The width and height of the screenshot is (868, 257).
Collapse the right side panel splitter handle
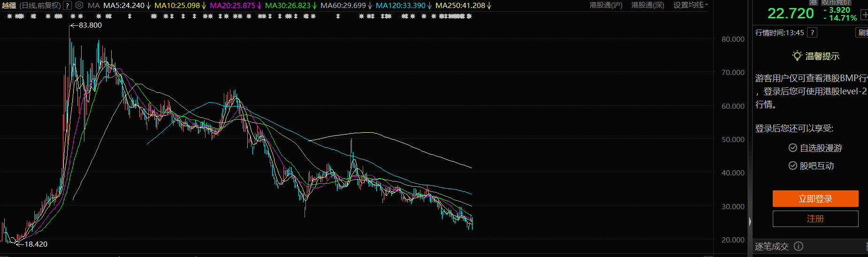pyautogui.click(x=750, y=222)
